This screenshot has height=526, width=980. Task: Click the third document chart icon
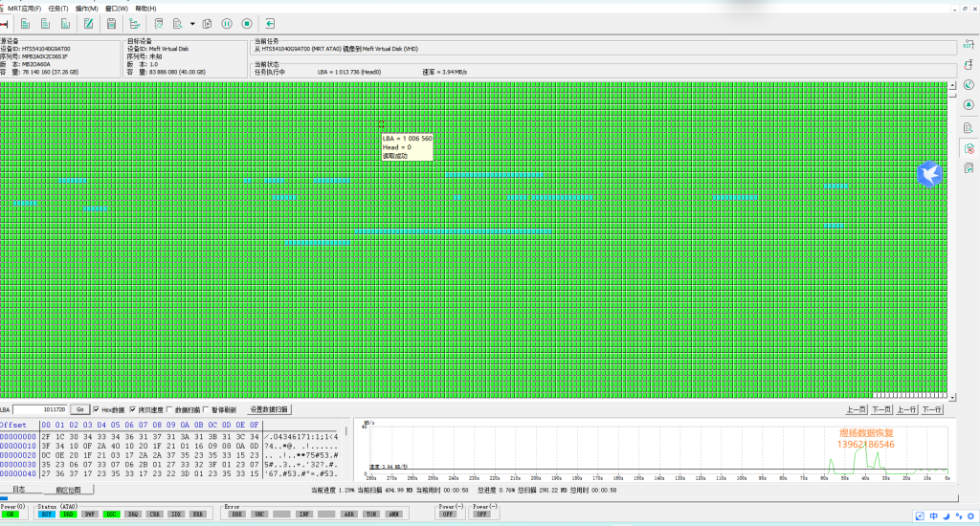click(65, 24)
